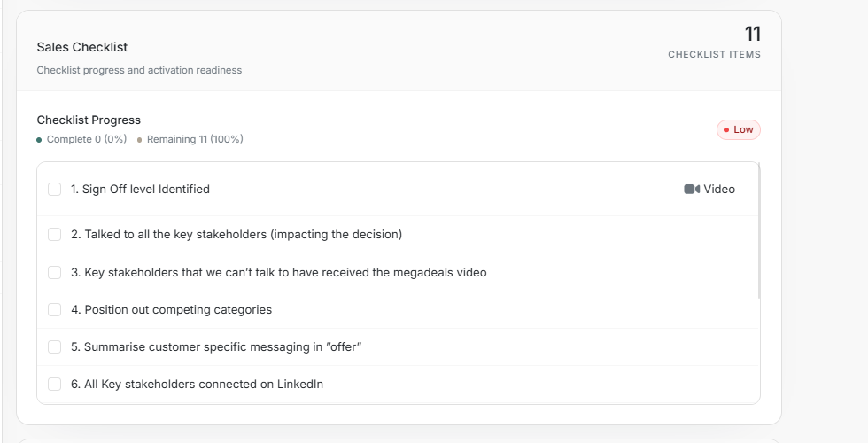
Task: Click the checklist list scrollbar
Action: (759, 230)
